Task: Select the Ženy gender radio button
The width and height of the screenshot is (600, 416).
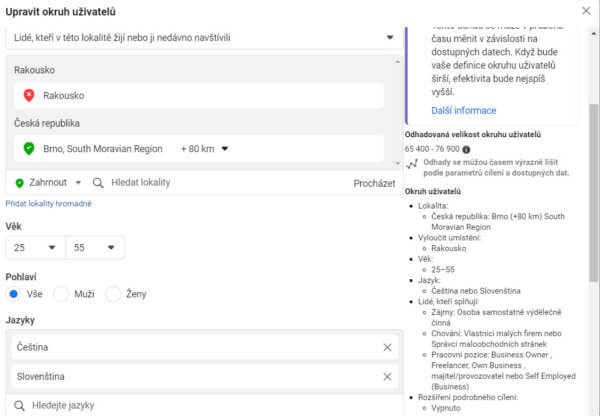Action: click(113, 294)
